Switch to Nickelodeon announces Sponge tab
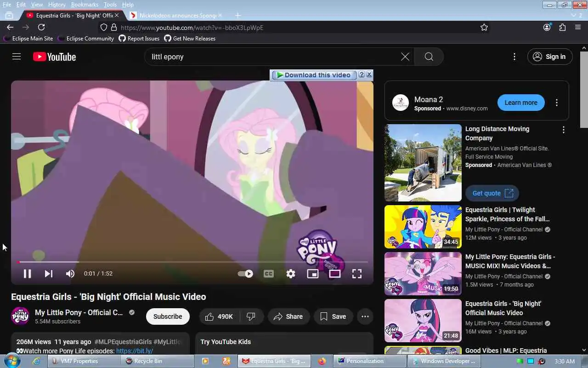Screen dimensions: 588x368 coord(177,15)
